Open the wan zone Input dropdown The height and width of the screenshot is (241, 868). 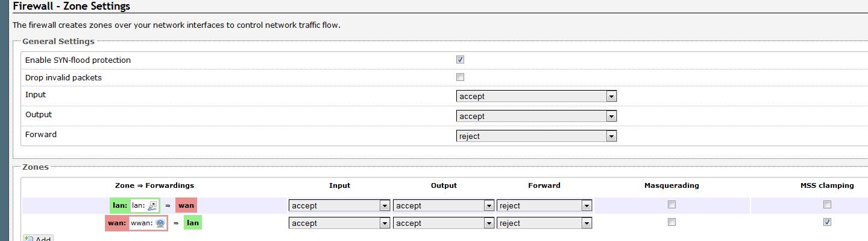tap(339, 223)
